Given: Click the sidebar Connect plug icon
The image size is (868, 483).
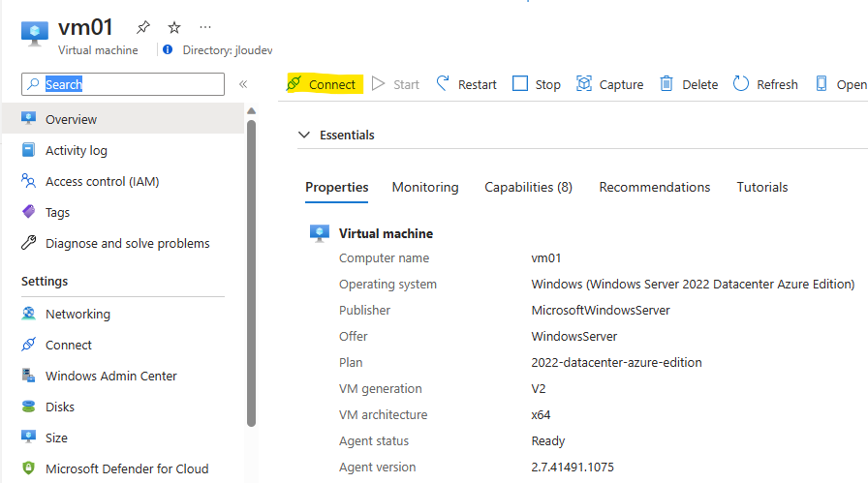Looking at the screenshot, I should point(29,345).
